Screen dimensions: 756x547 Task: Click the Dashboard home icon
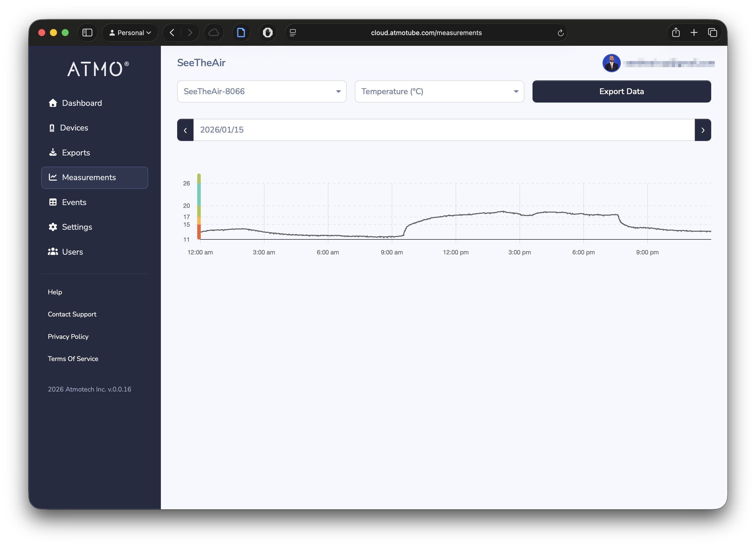pos(53,103)
